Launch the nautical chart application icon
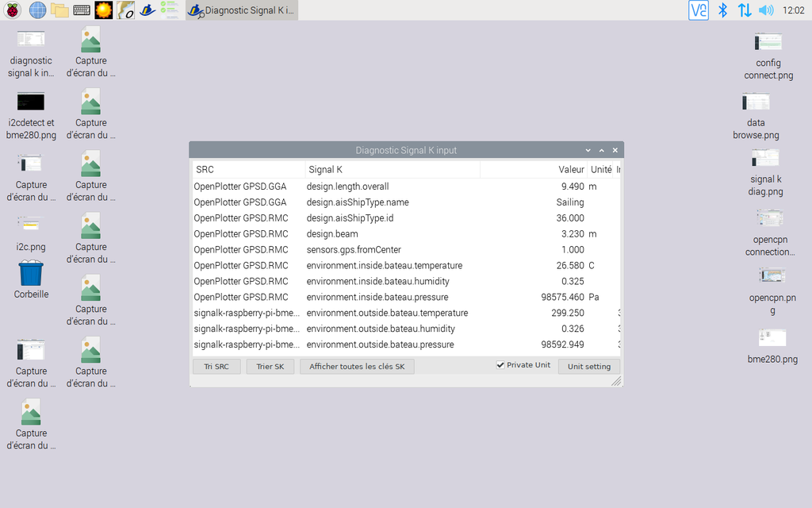The width and height of the screenshot is (812, 508). 125,10
